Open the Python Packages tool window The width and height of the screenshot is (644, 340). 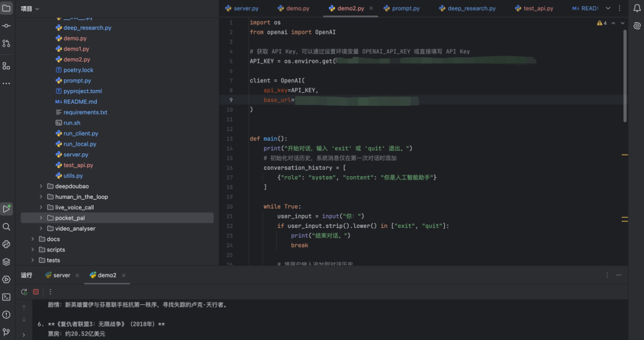[7, 261]
